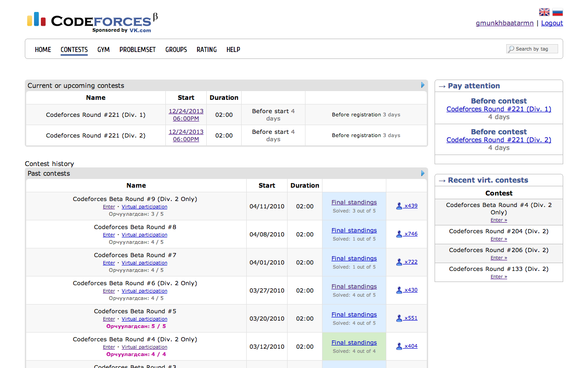Open x722 participants link
The height and width of the screenshot is (368, 588).
coord(411,262)
